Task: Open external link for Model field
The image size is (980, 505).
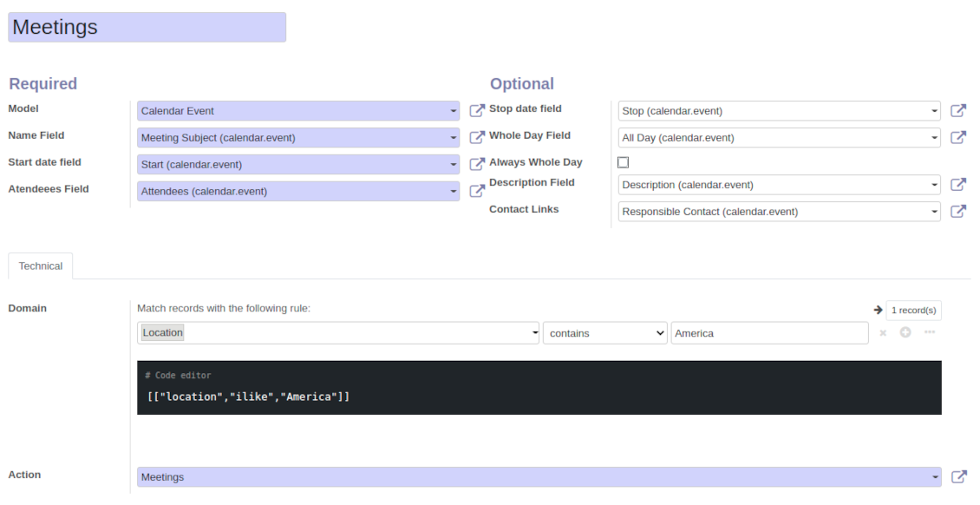Action: [476, 111]
